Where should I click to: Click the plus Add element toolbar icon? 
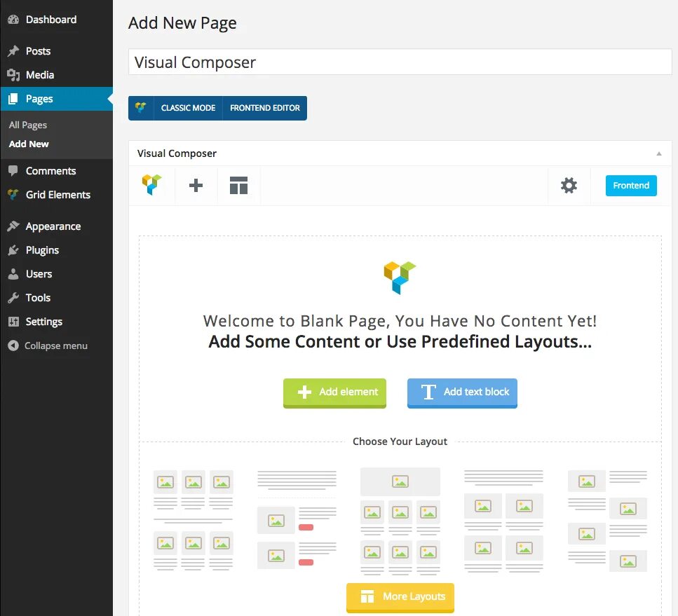[196, 186]
